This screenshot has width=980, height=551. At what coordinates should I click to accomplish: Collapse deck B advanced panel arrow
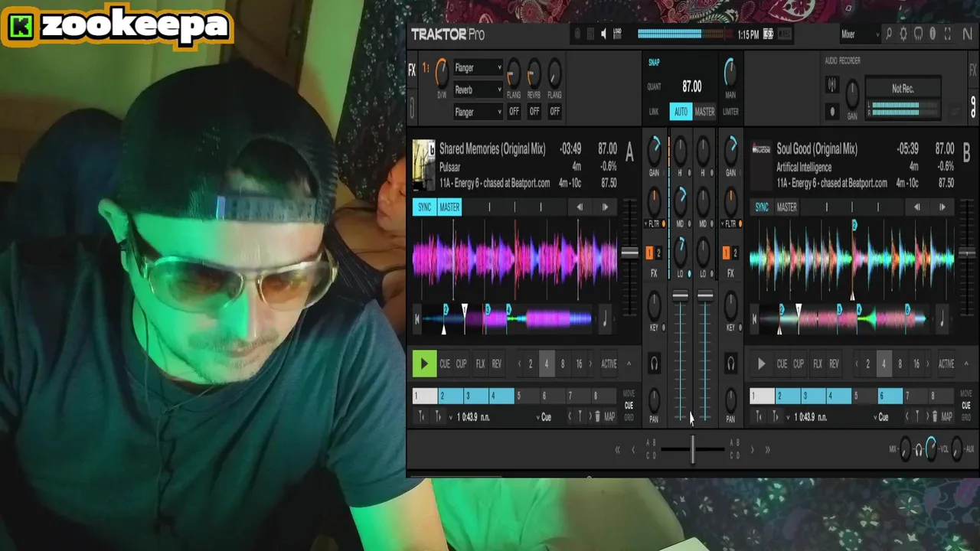coord(966,364)
